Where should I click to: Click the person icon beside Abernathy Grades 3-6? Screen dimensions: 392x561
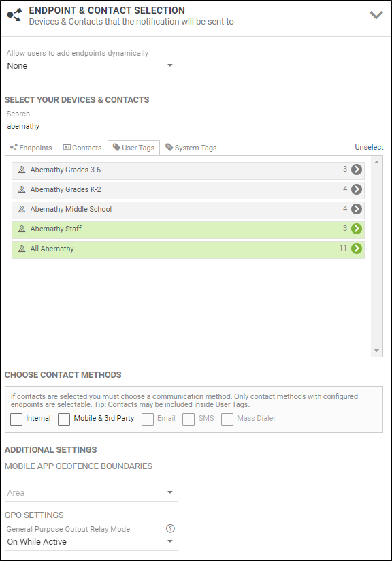[22, 170]
